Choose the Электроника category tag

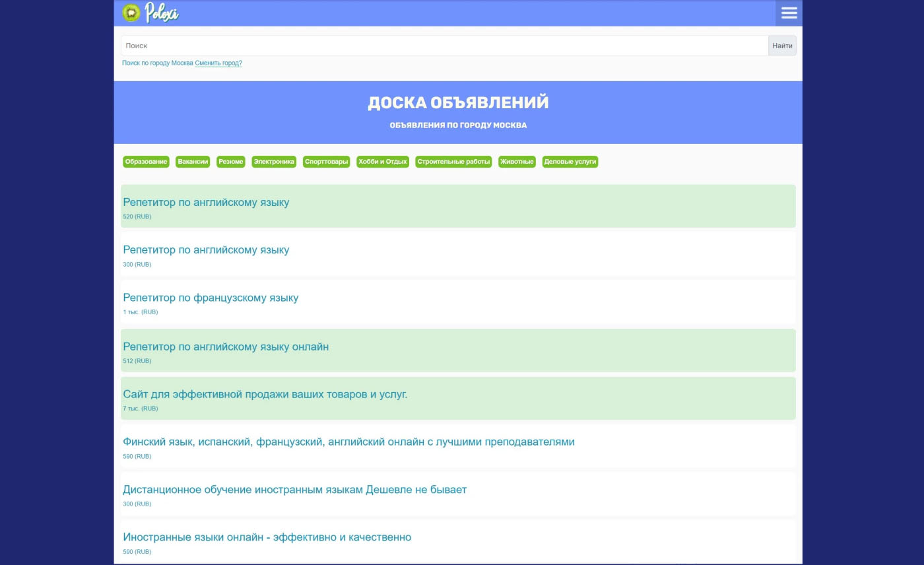click(x=274, y=162)
